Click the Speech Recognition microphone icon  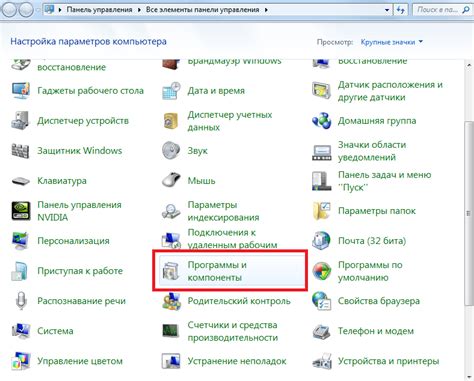click(x=21, y=300)
